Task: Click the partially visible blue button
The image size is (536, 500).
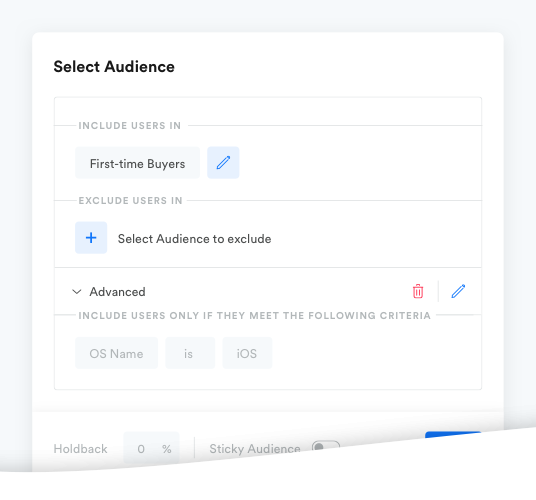Action: 453,435
